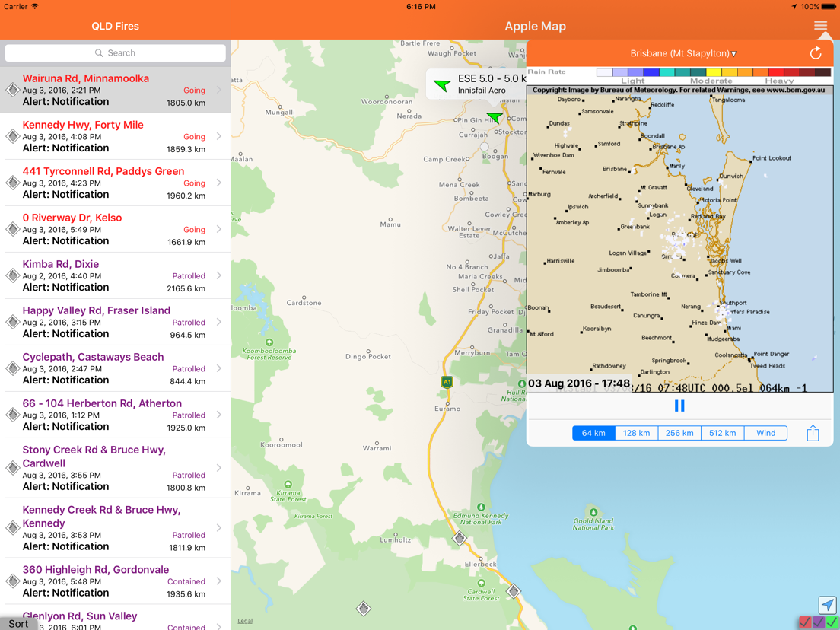The height and width of the screenshot is (630, 840).
Task: Click fire icon beside 441 Tyrconnell Rd
Action: tap(13, 183)
